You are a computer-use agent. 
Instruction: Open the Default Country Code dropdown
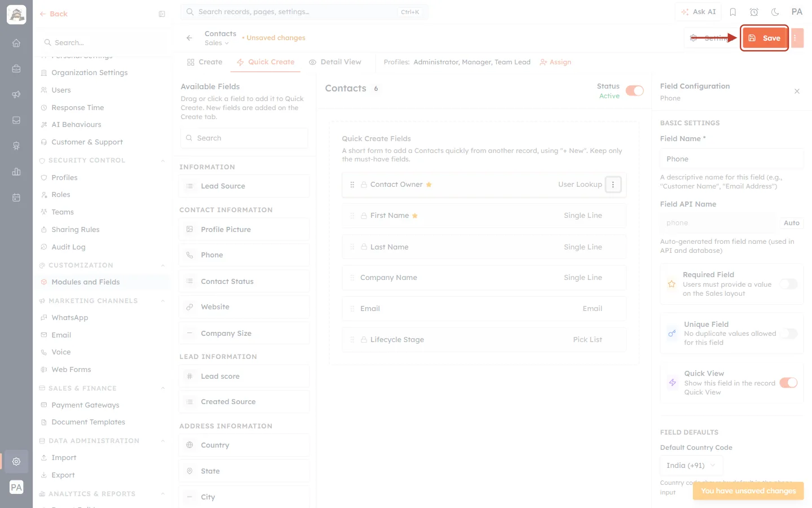(691, 466)
